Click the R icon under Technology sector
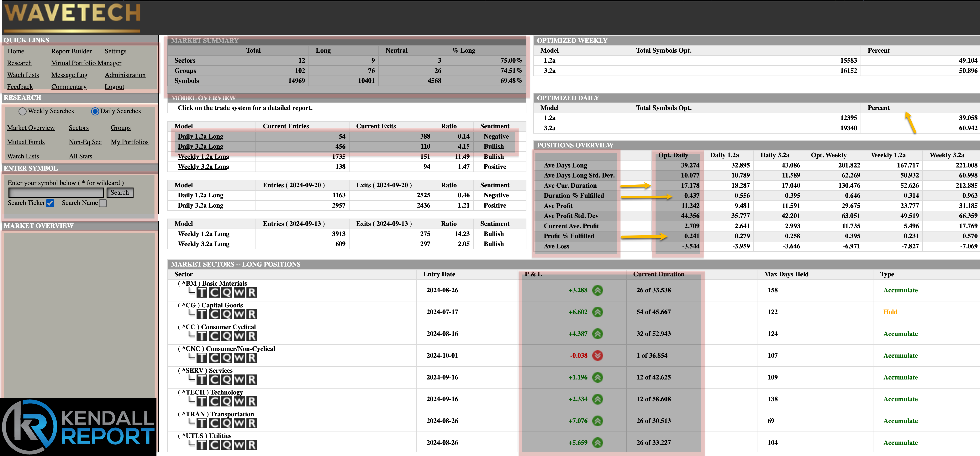980x456 pixels. tap(252, 401)
